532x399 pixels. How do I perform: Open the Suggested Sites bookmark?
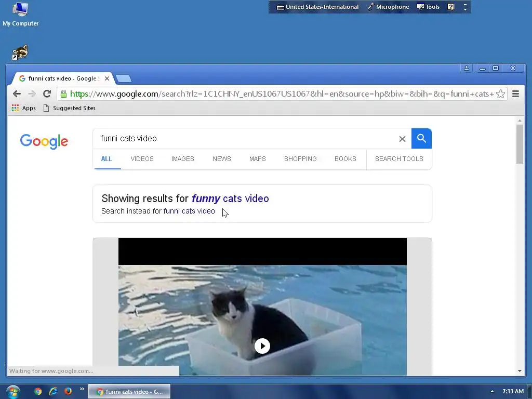coord(70,108)
